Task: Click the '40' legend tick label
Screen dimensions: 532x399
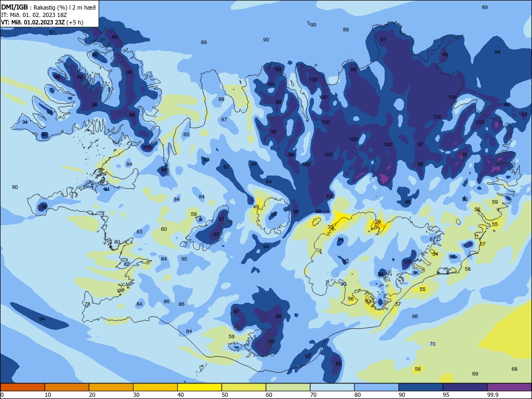Action: pos(180,395)
